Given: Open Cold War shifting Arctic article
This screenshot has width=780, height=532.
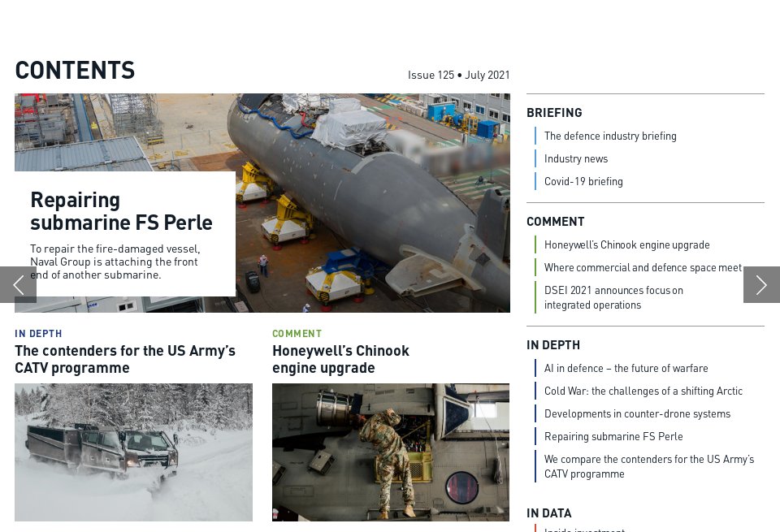Looking at the screenshot, I should coord(643,391).
